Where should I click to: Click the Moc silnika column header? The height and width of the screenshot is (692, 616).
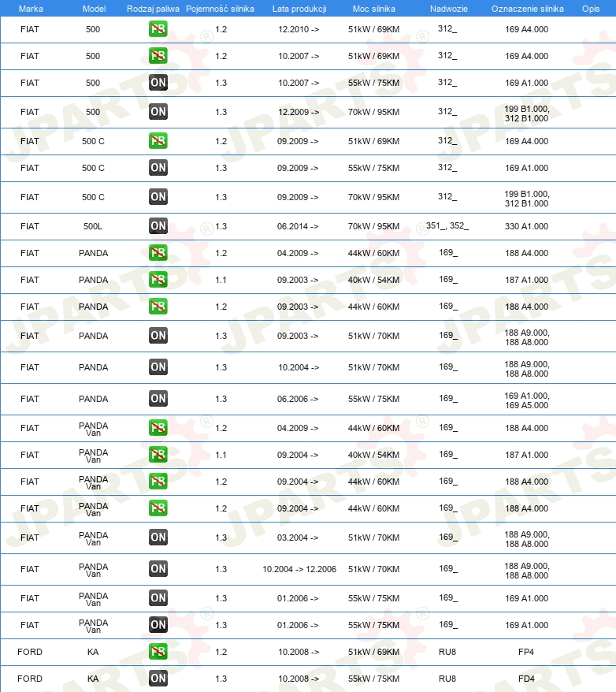[374, 9]
